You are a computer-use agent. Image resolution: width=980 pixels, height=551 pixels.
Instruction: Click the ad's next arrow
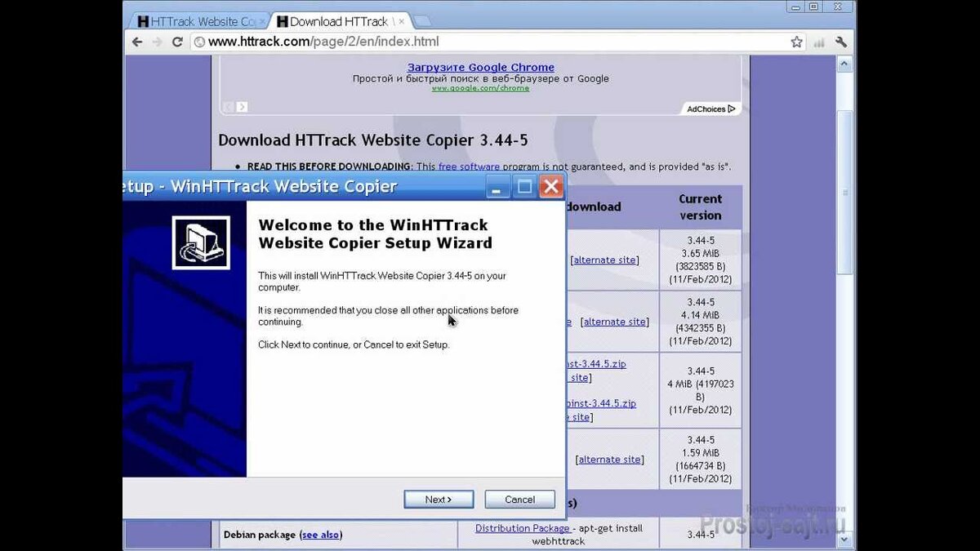(x=242, y=107)
